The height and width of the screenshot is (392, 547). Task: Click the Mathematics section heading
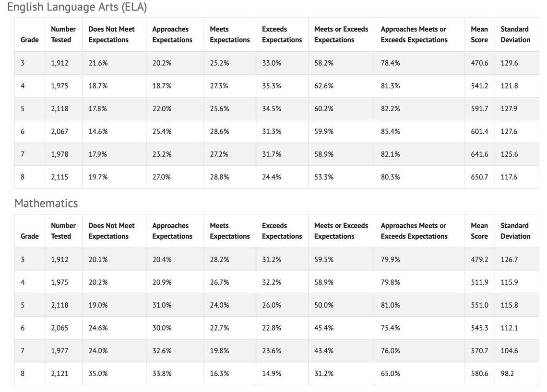(46, 203)
